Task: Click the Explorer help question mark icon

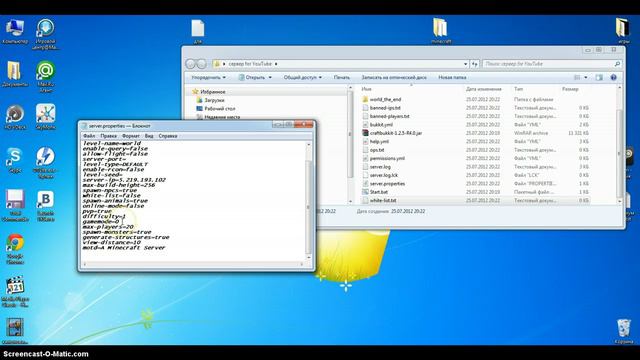Action: tap(613, 77)
